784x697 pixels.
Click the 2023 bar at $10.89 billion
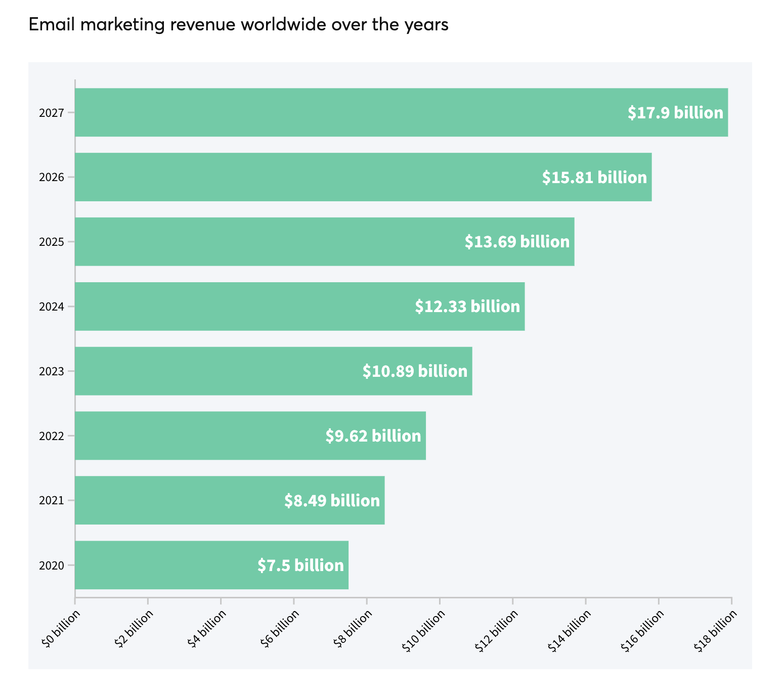coord(274,371)
